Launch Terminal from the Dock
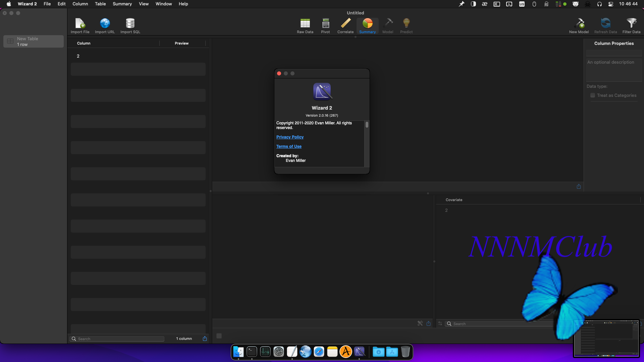644x362 pixels. point(252,352)
